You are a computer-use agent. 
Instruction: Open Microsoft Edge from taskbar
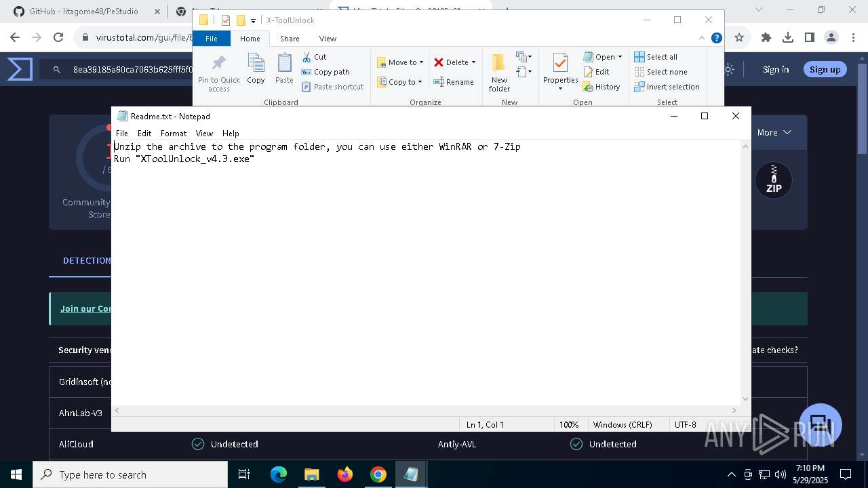coord(279,474)
